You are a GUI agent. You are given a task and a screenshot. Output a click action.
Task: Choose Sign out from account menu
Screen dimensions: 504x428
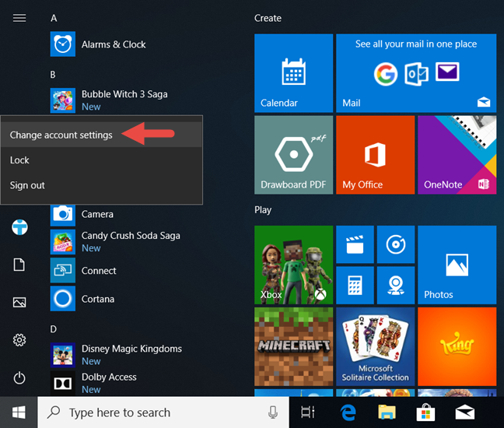tap(102, 185)
